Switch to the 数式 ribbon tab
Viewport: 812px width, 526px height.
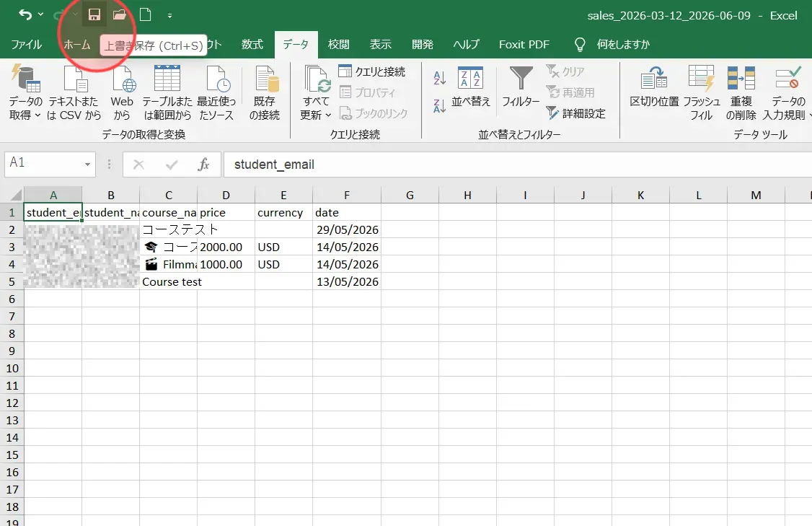click(252, 45)
